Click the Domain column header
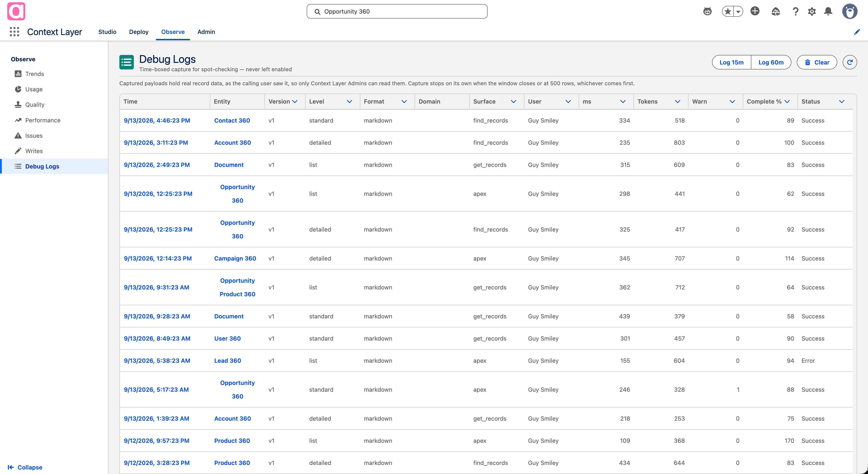The height and width of the screenshot is (474, 868). tap(442, 102)
